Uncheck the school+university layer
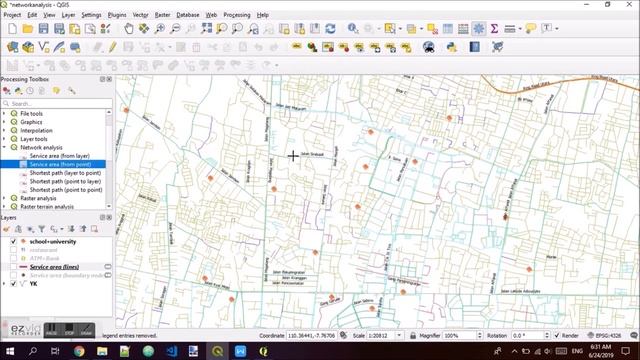Image resolution: width=640 pixels, height=360 pixels. click(x=13, y=242)
